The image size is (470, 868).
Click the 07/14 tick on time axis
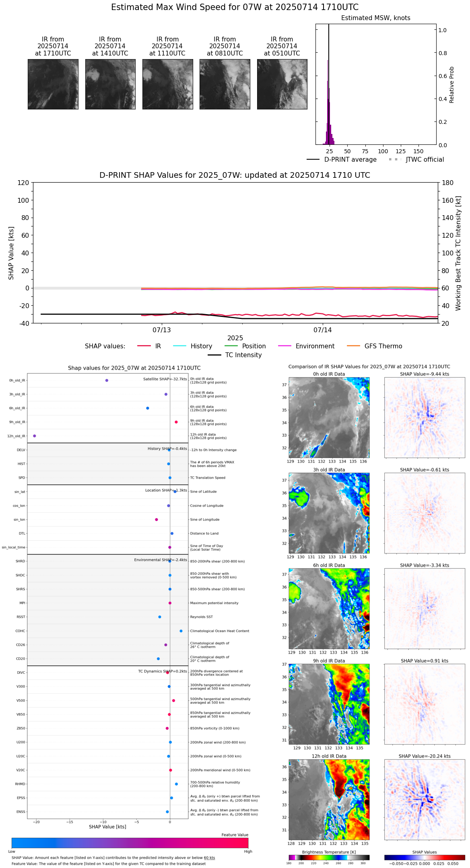pyautogui.click(x=323, y=323)
